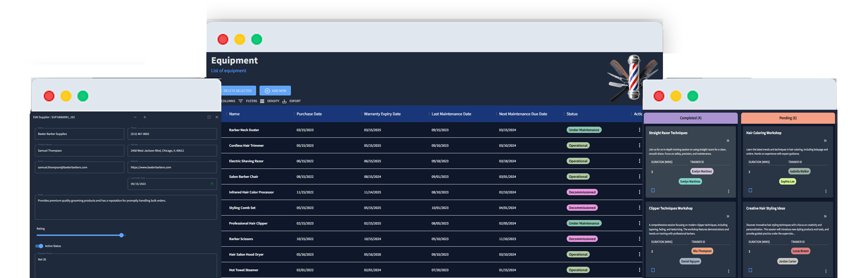Image resolution: width=868 pixels, height=278 pixels.
Task: Expand the Clipper Techniques Workshop card
Action: click(728, 216)
